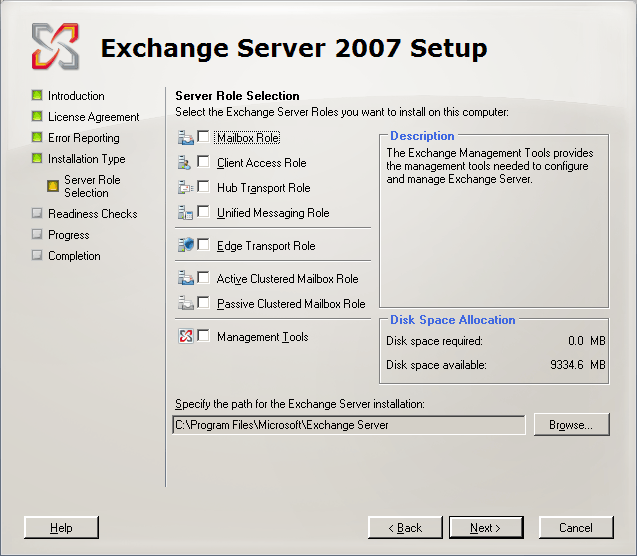Go back with the Back button
Viewport: 637px width, 556px height.
pos(405,528)
